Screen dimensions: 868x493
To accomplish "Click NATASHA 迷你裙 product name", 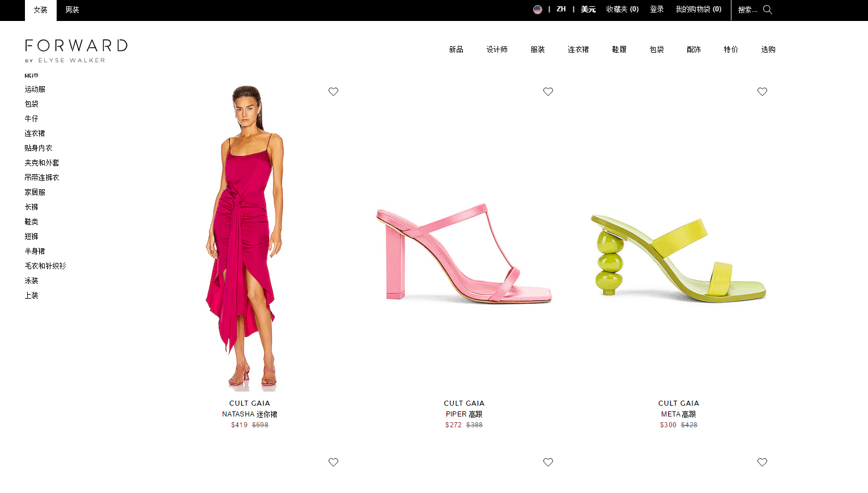I will coord(250,414).
